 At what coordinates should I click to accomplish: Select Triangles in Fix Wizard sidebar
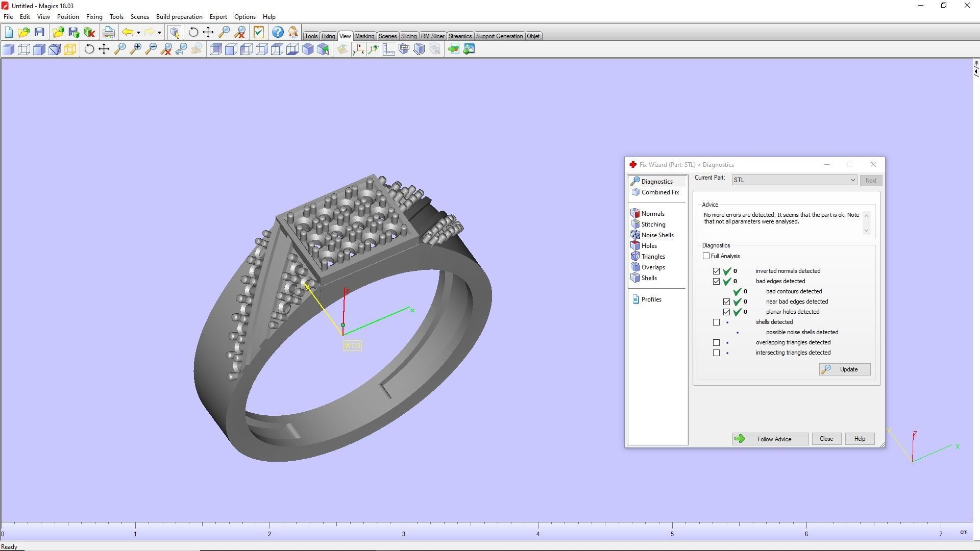(x=648, y=257)
